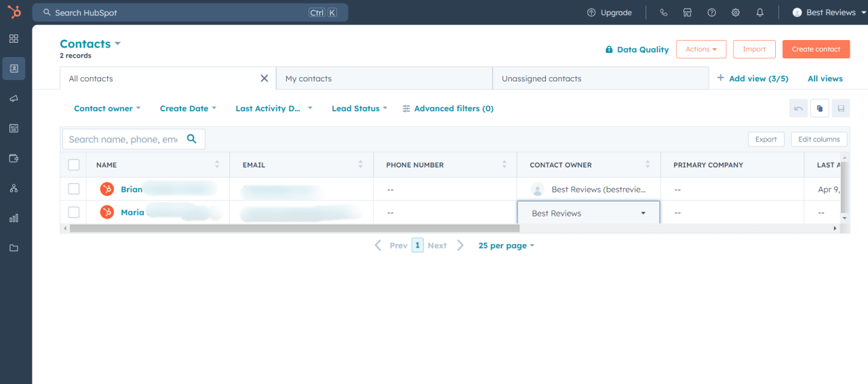Open the Content sidebar icon
This screenshot has height=384, width=868.
14,128
